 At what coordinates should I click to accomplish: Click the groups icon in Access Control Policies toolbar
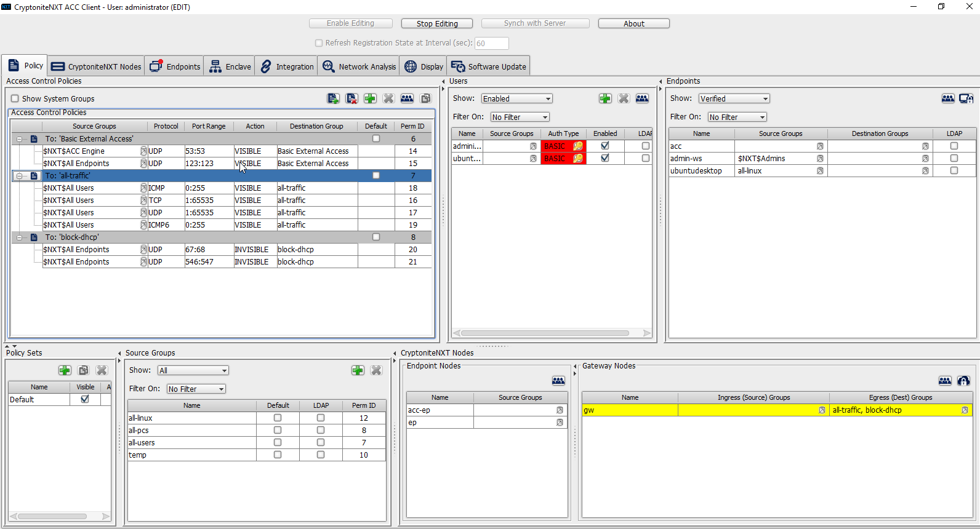(407, 98)
